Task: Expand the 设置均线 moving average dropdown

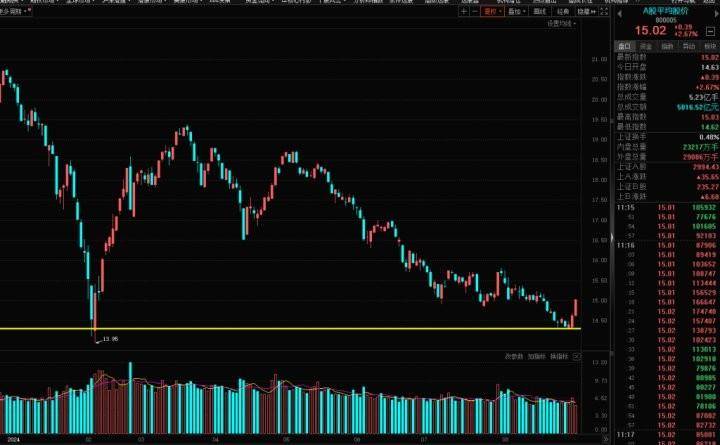Action: [561, 23]
